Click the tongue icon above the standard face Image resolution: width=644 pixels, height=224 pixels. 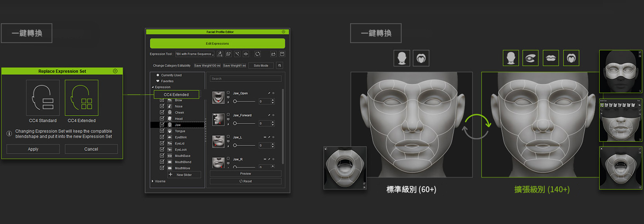(421, 58)
